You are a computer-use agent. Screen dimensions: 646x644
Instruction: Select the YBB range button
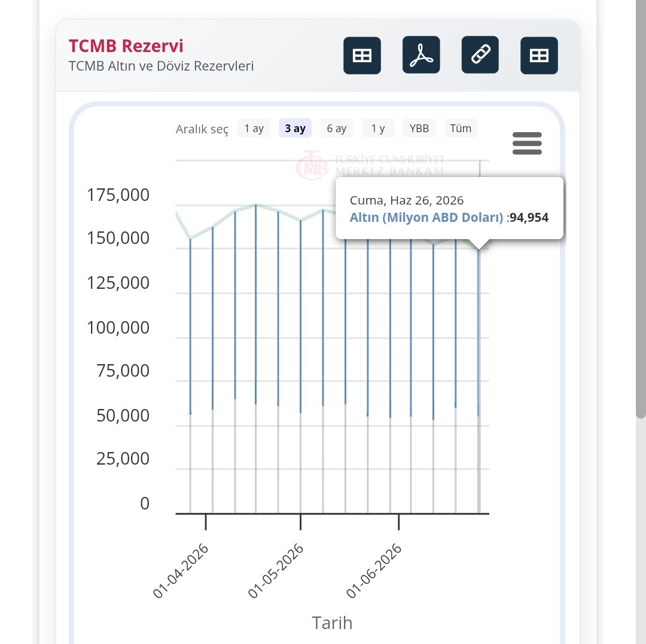pos(419,129)
